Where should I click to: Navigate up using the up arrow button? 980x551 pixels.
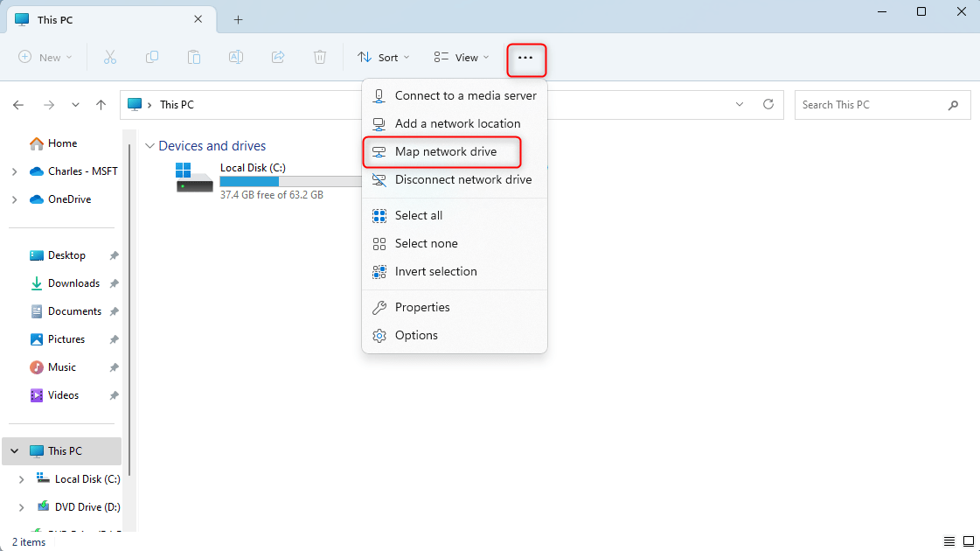(101, 104)
